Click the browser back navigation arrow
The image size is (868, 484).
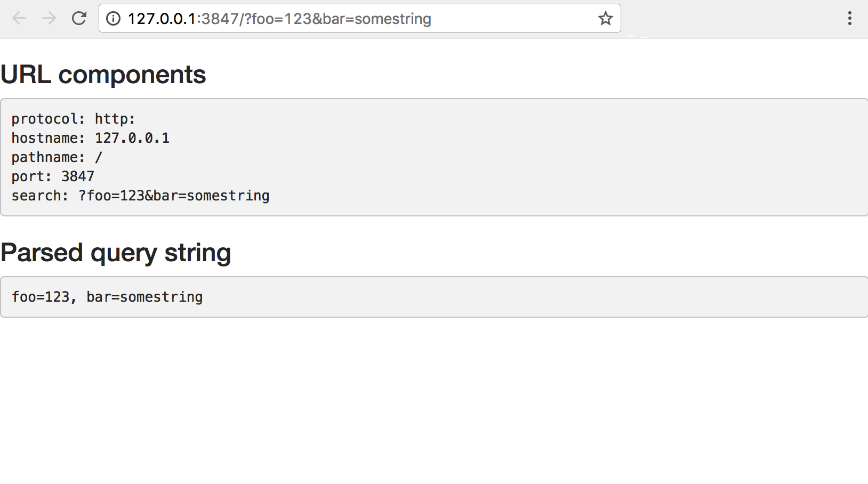(19, 18)
